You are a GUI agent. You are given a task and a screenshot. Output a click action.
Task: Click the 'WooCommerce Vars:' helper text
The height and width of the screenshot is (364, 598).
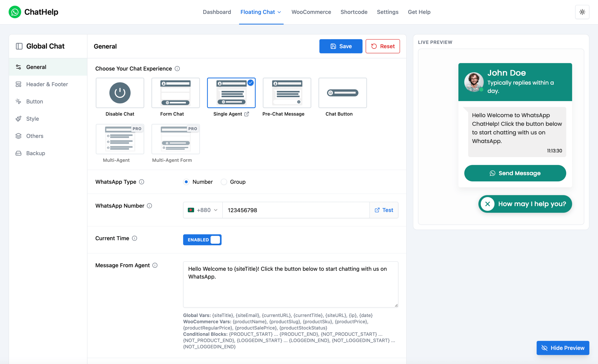tap(207, 321)
